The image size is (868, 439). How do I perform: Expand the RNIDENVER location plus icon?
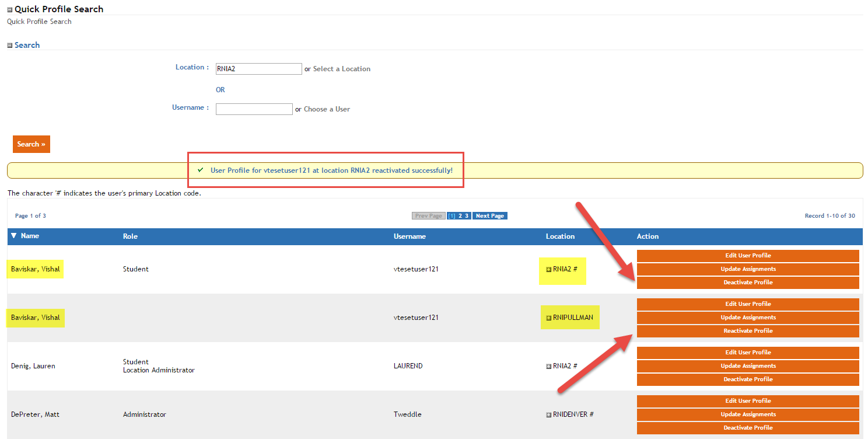click(x=548, y=415)
